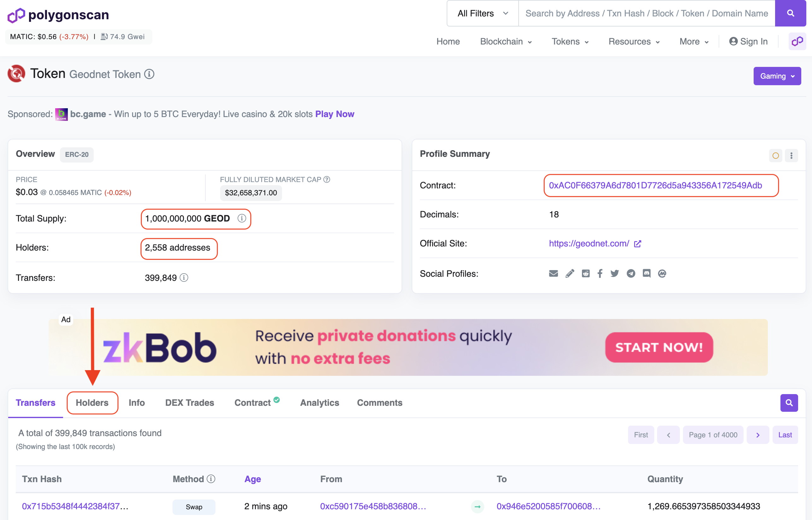Screen dimensions: 812x520
Task: Click the email envelope icon
Action: pyautogui.click(x=554, y=274)
